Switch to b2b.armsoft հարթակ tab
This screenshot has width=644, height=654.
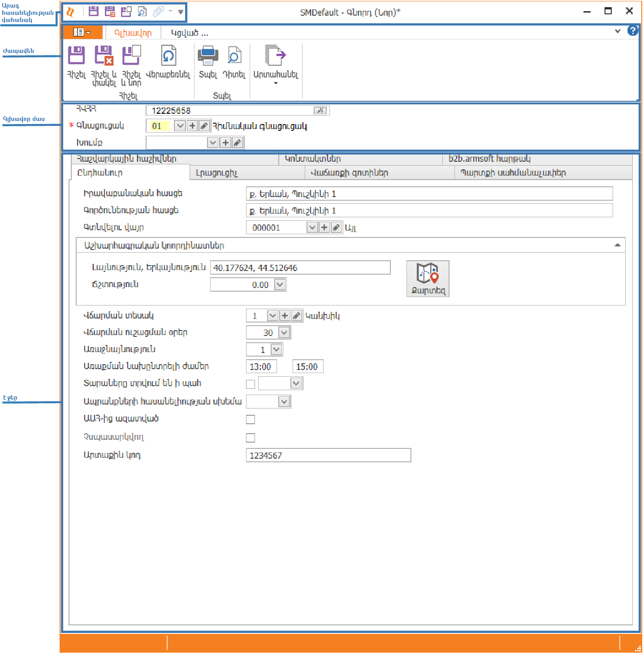[538, 159]
